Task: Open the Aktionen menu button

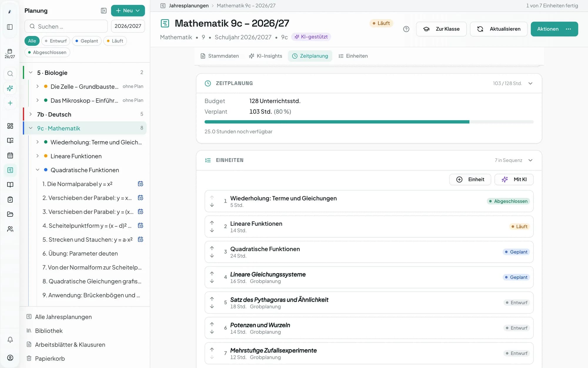Action: click(x=554, y=29)
